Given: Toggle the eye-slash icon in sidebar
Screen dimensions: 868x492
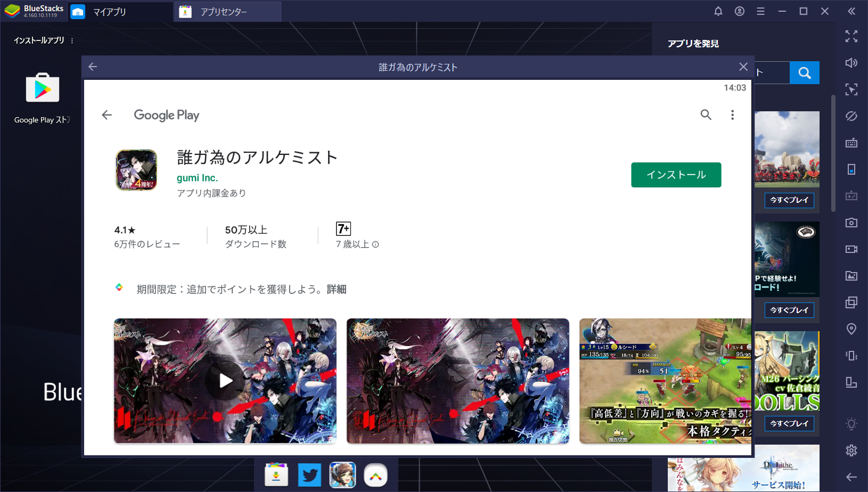Looking at the screenshot, I should 851,116.
